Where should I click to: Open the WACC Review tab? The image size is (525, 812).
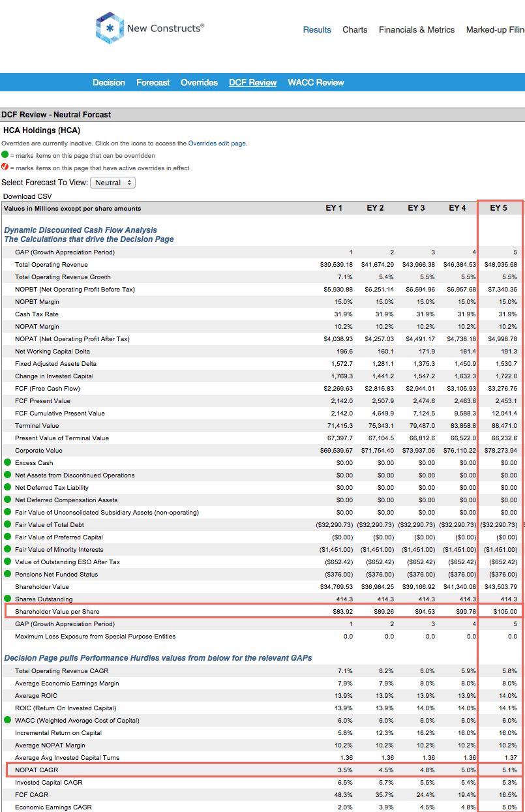click(x=316, y=82)
